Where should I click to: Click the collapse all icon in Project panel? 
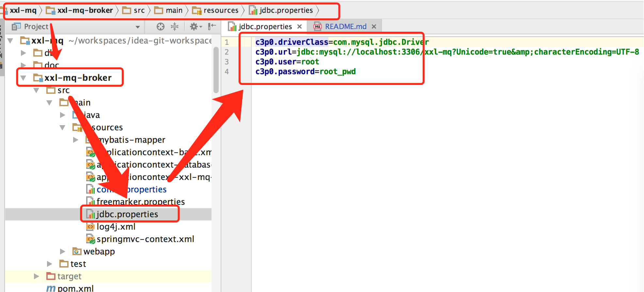(175, 26)
